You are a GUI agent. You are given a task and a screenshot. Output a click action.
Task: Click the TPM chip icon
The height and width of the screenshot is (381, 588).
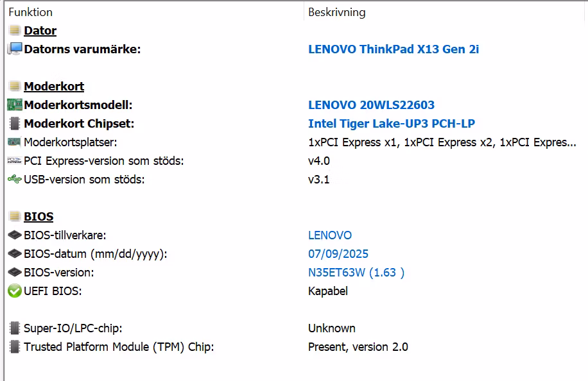click(x=14, y=346)
